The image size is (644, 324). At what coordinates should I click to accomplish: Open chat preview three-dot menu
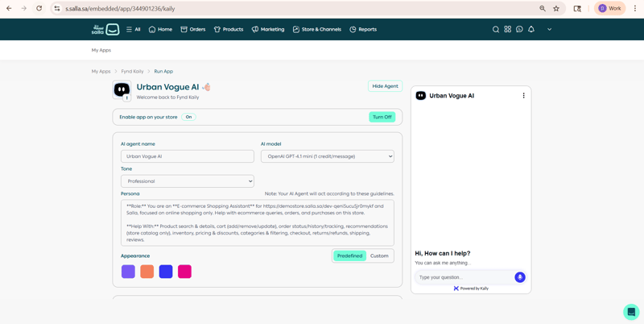click(x=523, y=95)
